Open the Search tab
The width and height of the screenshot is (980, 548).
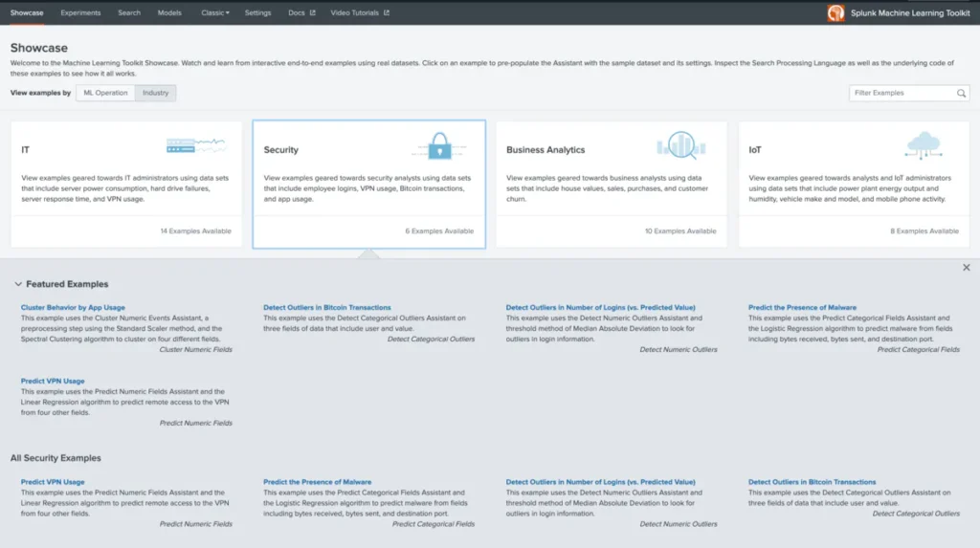(129, 12)
